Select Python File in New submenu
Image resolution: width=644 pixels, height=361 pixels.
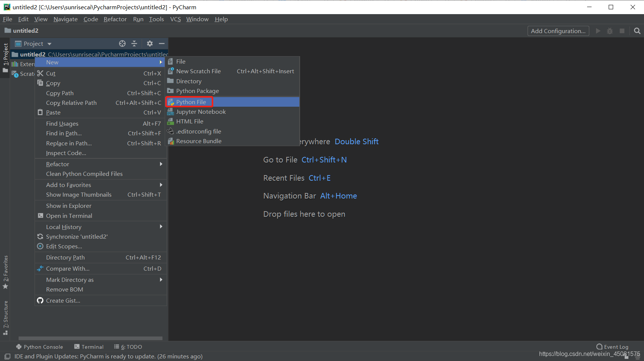coord(232,102)
